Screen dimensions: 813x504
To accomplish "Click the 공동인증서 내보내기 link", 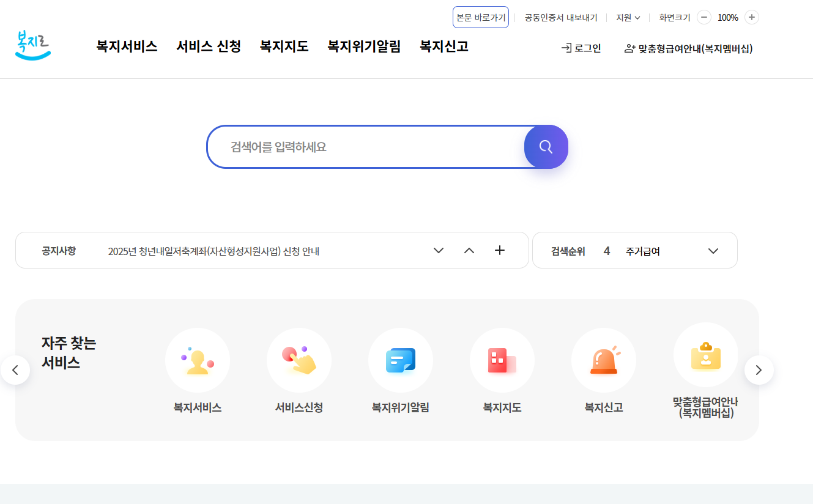I will 560,18.
